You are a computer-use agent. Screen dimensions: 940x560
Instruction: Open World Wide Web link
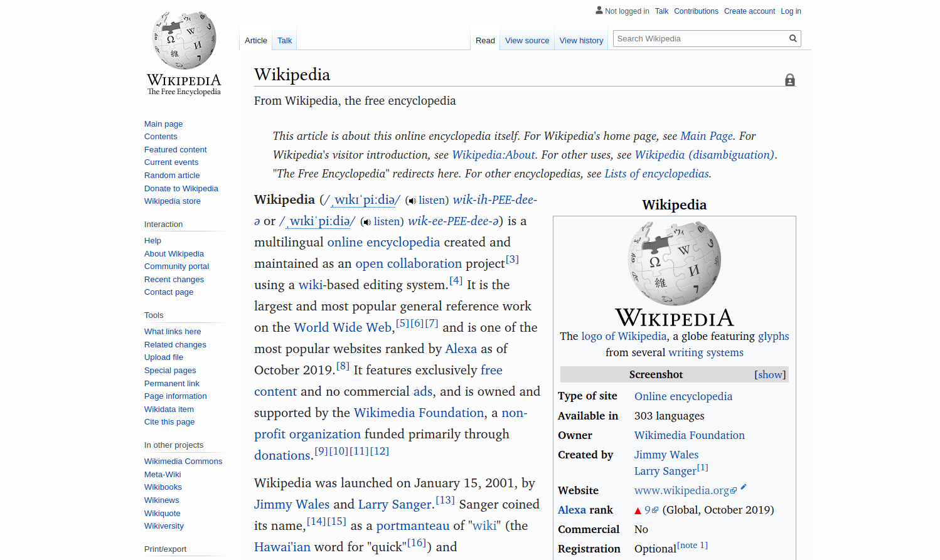(x=343, y=327)
